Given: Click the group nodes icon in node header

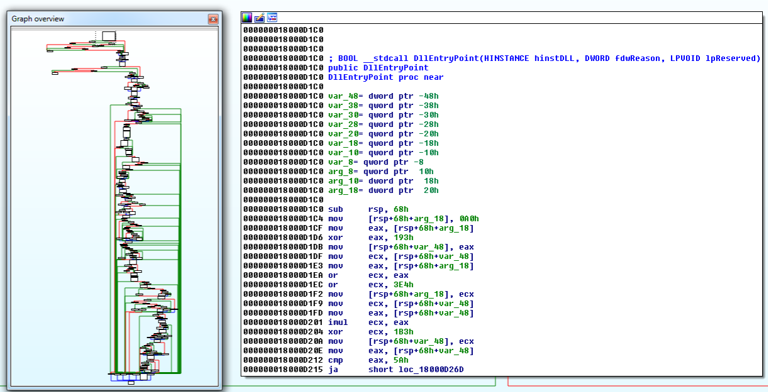Looking at the screenshot, I should (272, 18).
